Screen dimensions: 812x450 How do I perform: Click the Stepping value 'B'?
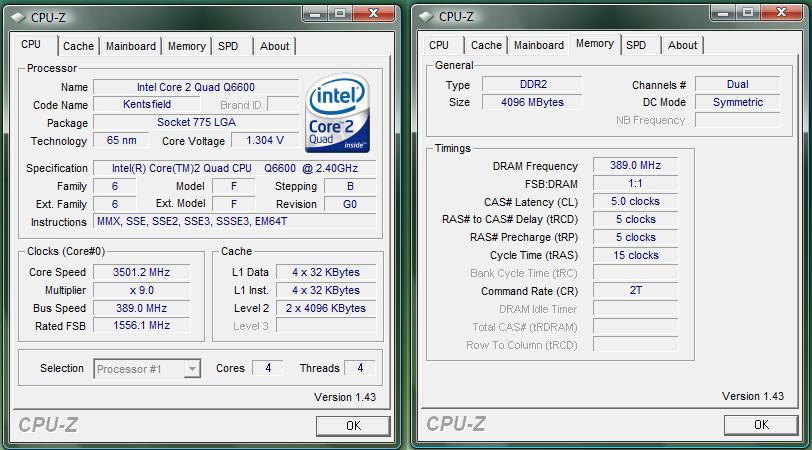click(x=350, y=186)
